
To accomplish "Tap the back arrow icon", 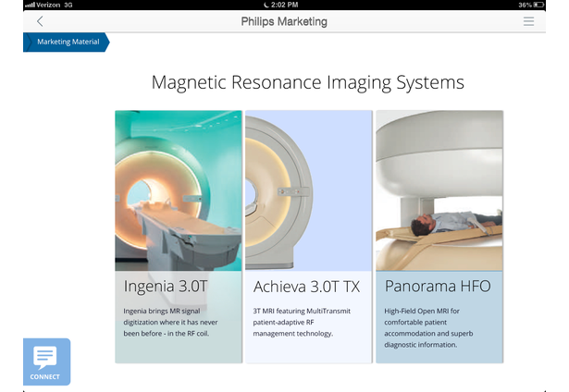I will (x=40, y=21).
